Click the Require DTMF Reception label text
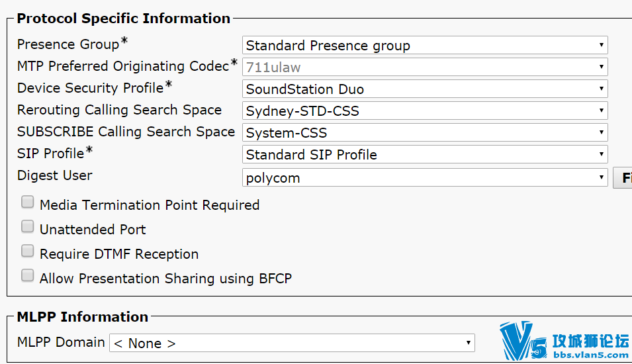632x364 pixels. tap(119, 254)
